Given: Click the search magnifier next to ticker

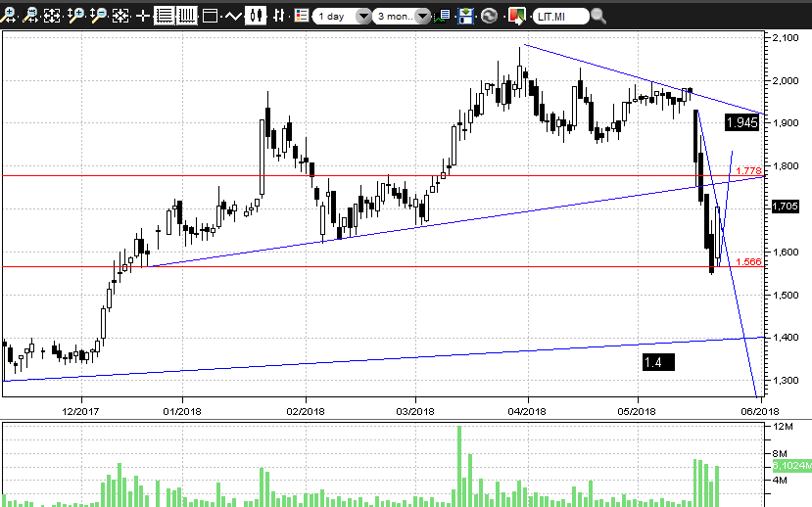Looking at the screenshot, I should 598,16.
